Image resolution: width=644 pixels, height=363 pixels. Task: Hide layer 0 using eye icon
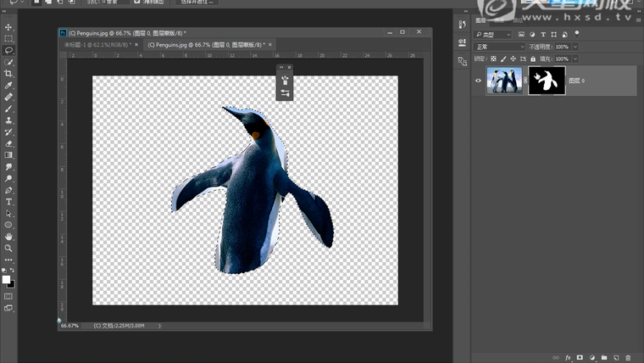[x=478, y=81]
